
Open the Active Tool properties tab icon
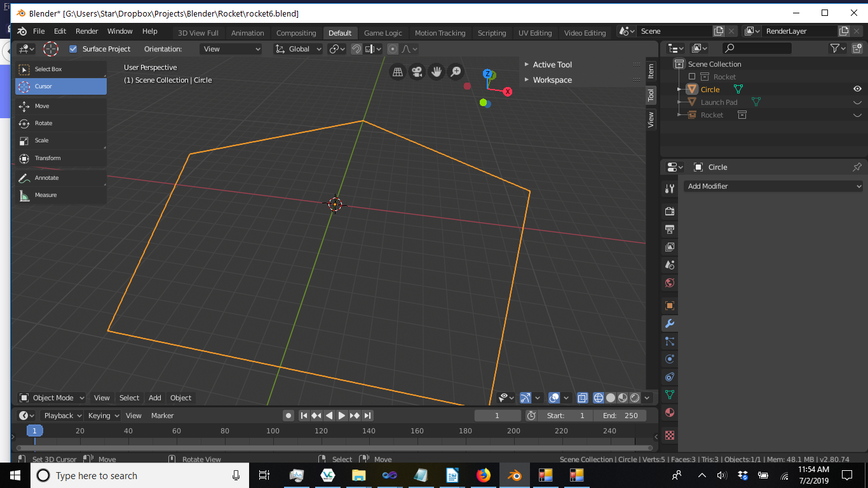coord(669,188)
